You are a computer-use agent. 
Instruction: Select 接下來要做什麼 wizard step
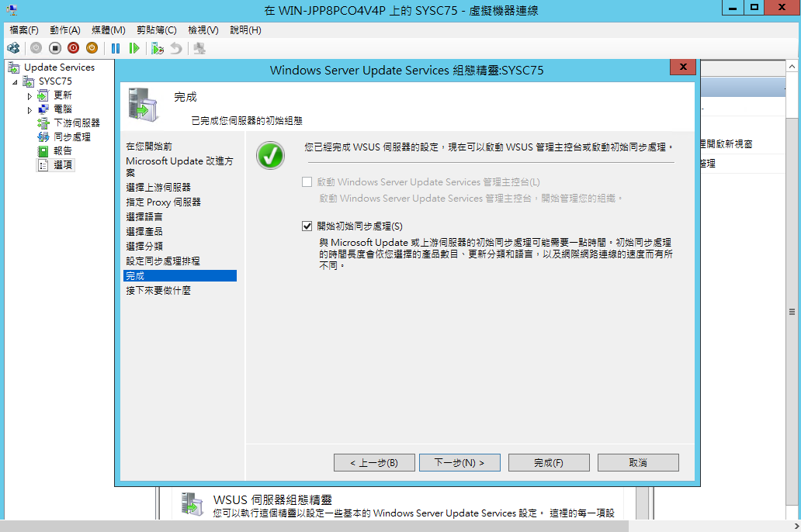click(158, 291)
